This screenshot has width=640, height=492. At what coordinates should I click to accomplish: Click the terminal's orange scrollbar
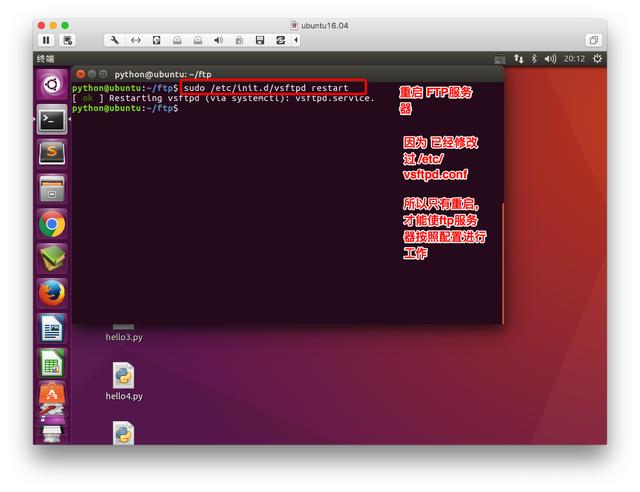(x=503, y=263)
